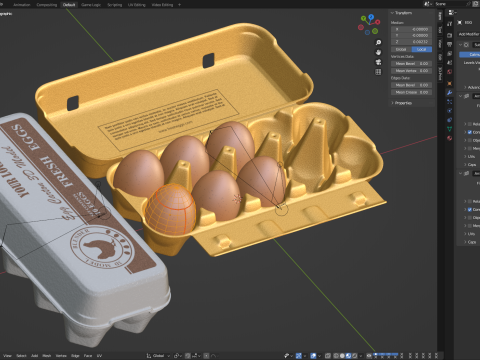The image size is (480, 360).
Task: Disable Constant Offset in first Array modifier
Action: (x=470, y=132)
